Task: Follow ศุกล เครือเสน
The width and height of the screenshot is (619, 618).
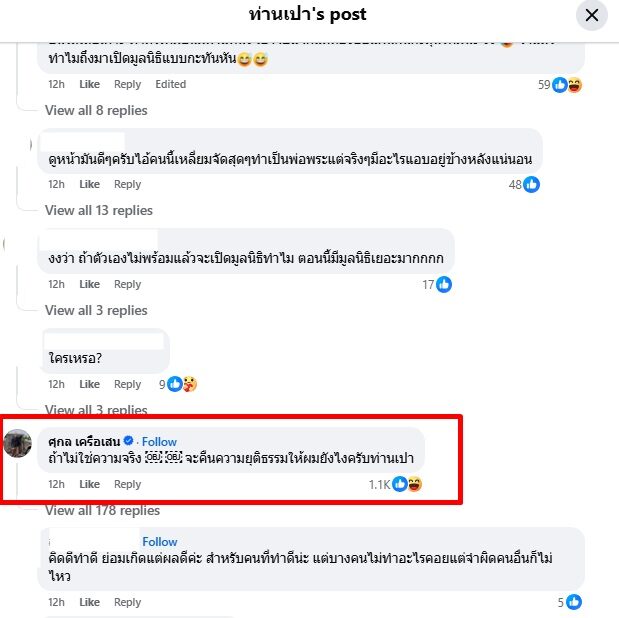Action: point(159,441)
